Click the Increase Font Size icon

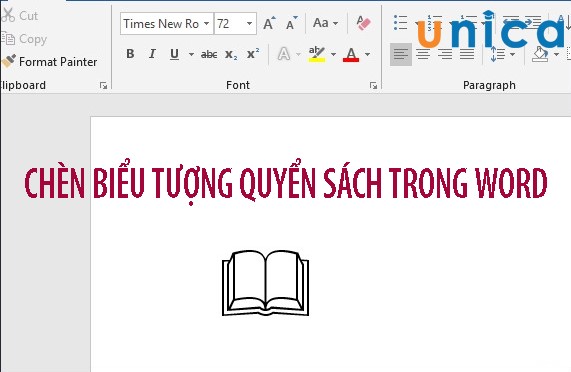coord(269,23)
